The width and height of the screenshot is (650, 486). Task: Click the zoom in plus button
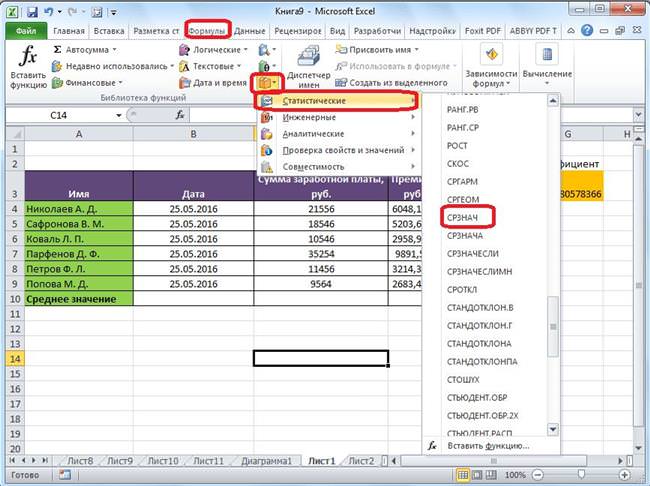[x=624, y=475]
